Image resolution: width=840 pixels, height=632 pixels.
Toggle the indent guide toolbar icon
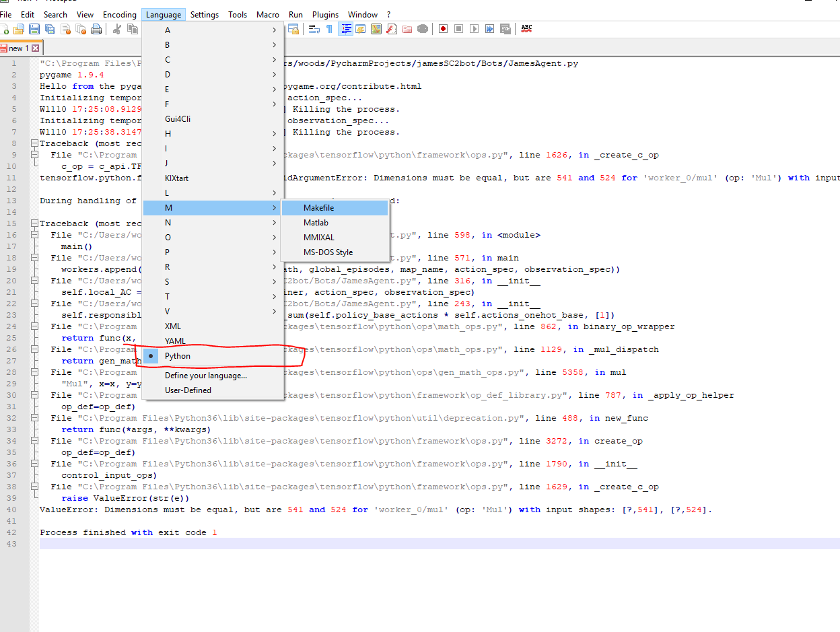(346, 29)
